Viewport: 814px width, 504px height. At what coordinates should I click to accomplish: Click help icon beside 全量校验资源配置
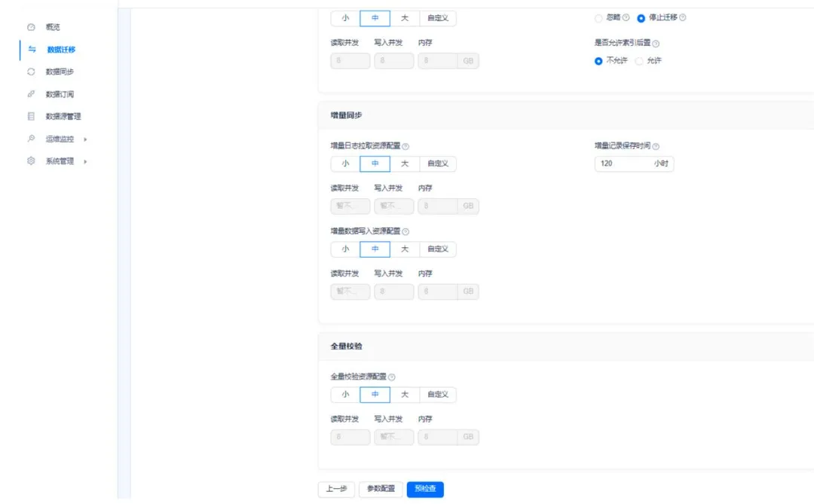(x=392, y=377)
